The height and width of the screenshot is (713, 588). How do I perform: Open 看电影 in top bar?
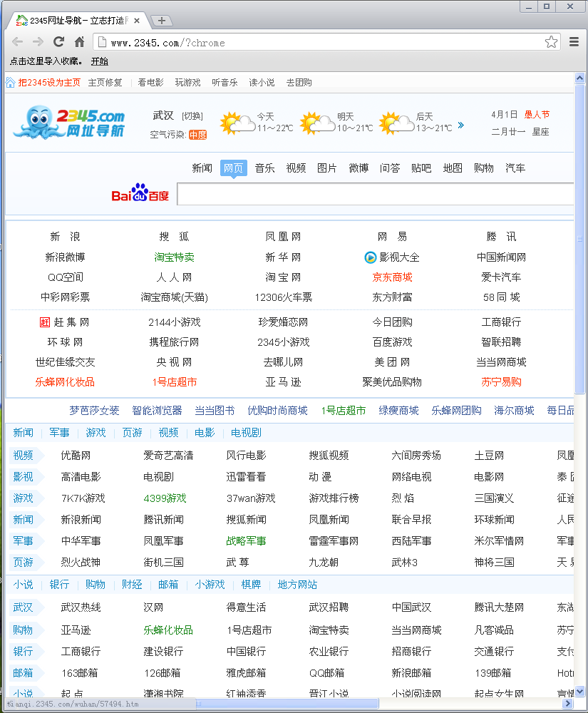(x=150, y=82)
